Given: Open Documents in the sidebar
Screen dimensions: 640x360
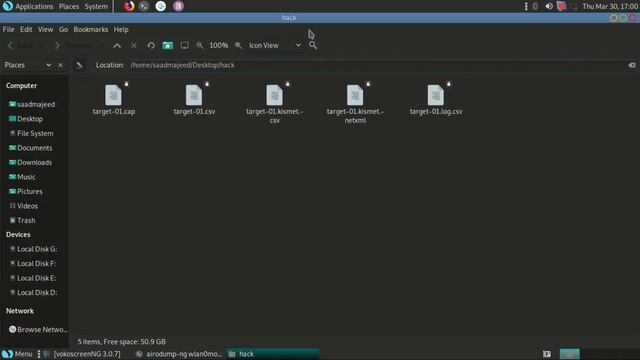Looking at the screenshot, I should (x=35, y=148).
